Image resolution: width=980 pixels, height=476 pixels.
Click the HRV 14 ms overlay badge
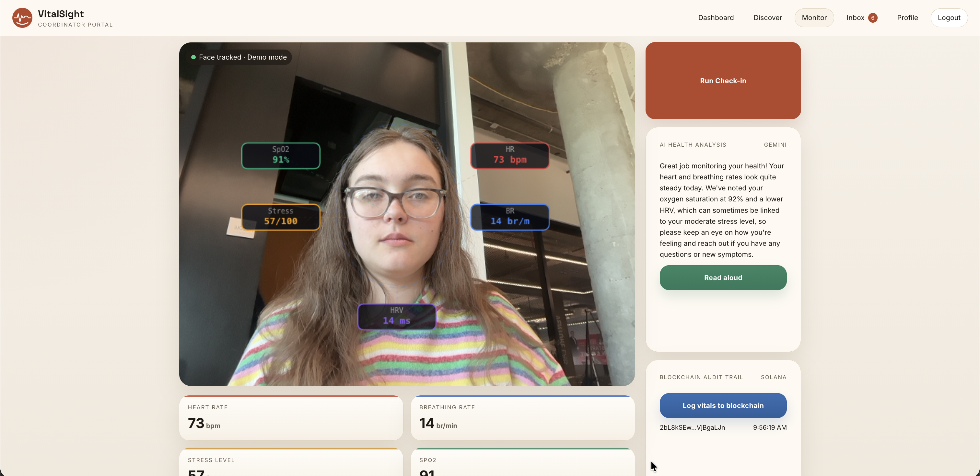click(x=396, y=316)
